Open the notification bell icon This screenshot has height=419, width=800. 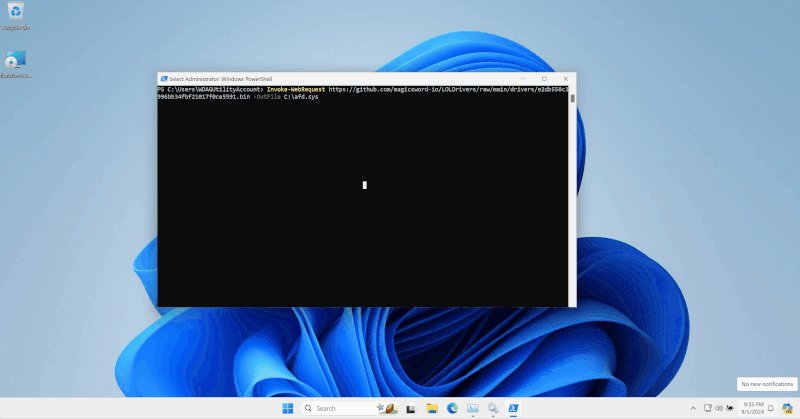[770, 408]
